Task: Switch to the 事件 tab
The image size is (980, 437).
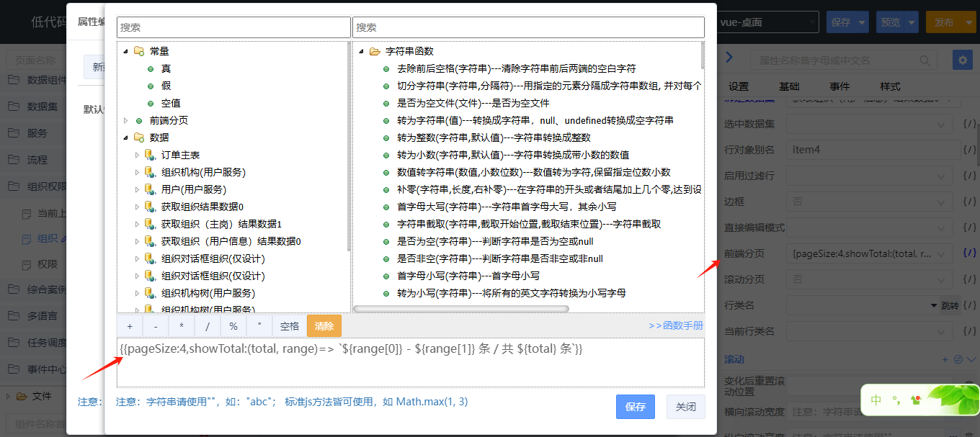Action: tap(839, 86)
